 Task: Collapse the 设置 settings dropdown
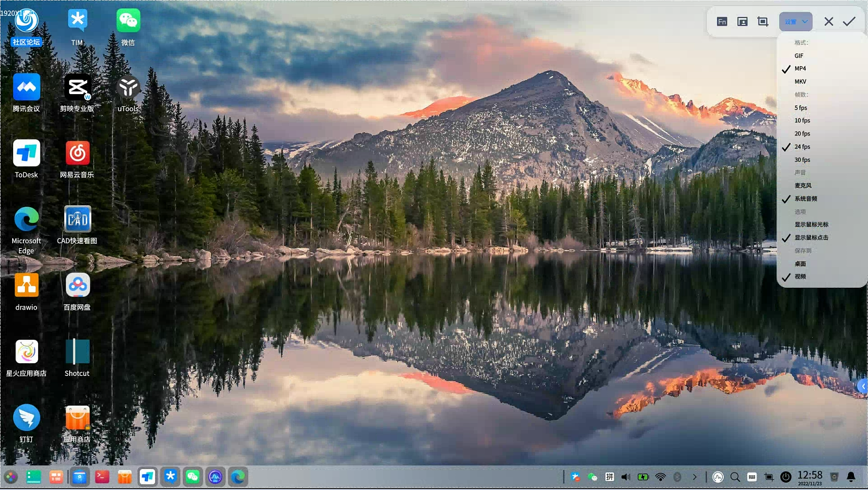click(x=795, y=21)
